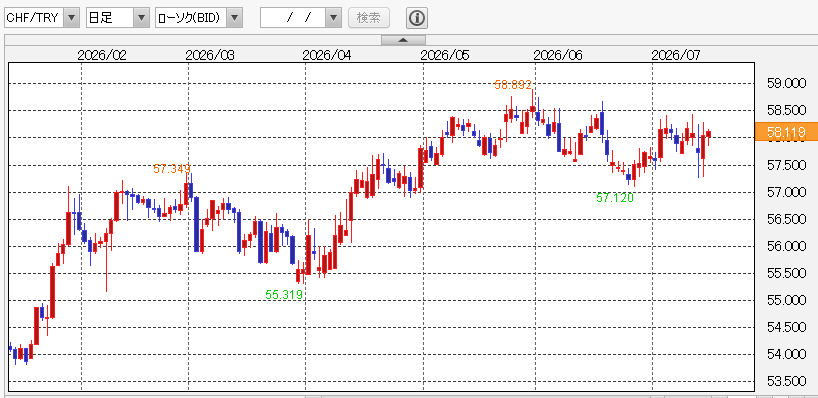The height and width of the screenshot is (398, 818).
Task: Click the 59.000 price axis label
Action: point(786,83)
